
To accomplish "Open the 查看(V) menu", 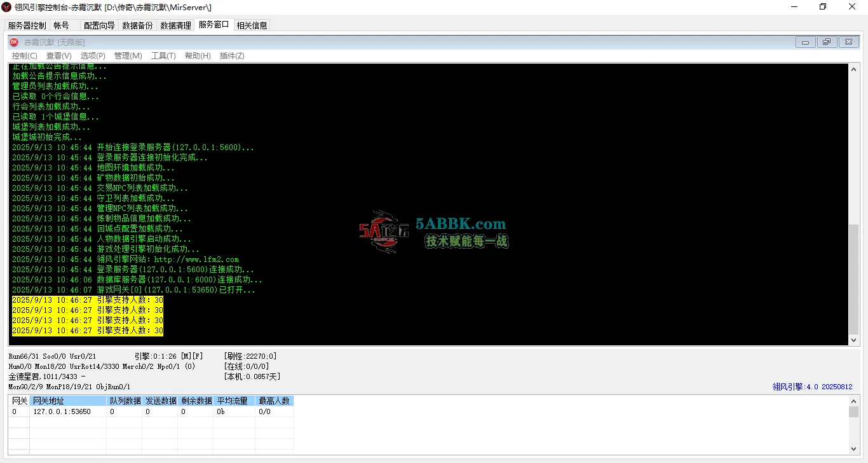I will (x=59, y=56).
